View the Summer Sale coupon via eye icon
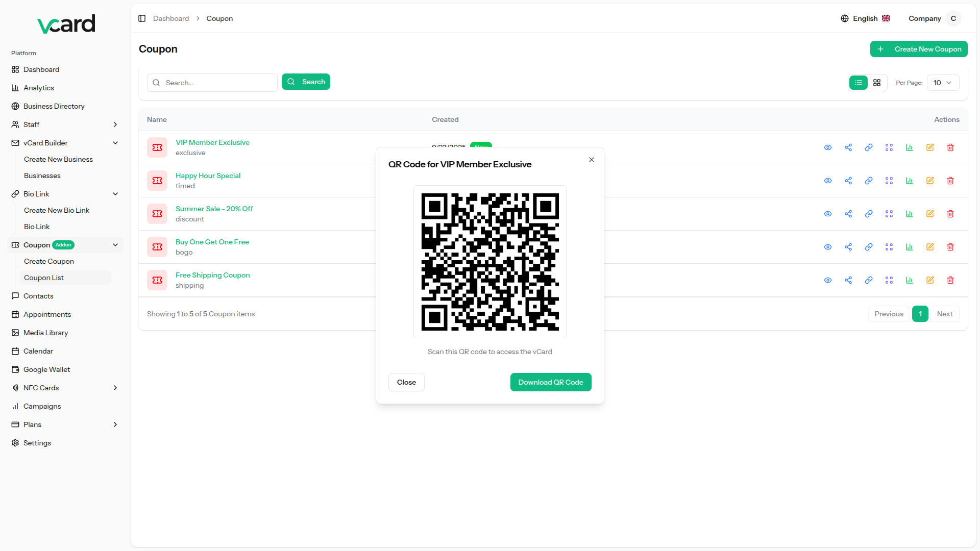 coord(828,214)
